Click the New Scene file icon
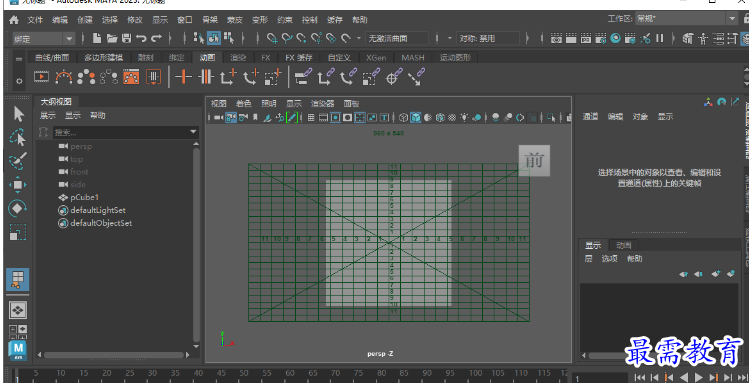 pyautogui.click(x=97, y=38)
